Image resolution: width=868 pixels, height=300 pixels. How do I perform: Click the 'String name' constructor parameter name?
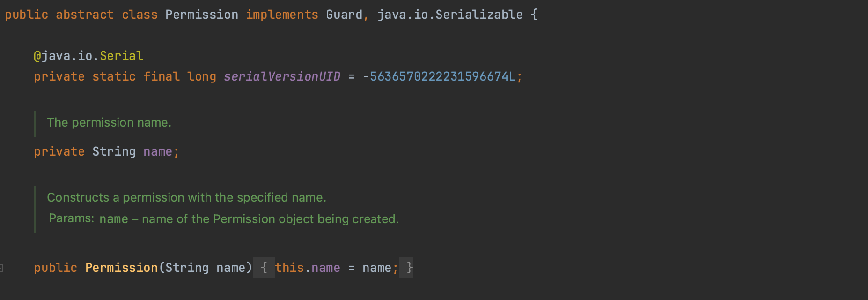[231, 268]
